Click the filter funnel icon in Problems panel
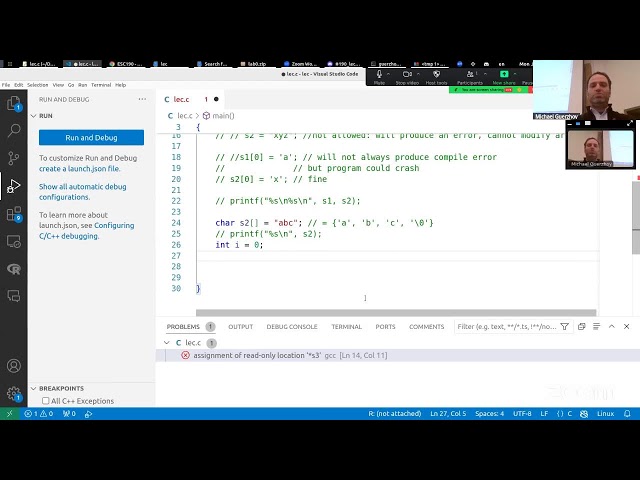Image resolution: width=640 pixels, height=480 pixels. (x=566, y=327)
